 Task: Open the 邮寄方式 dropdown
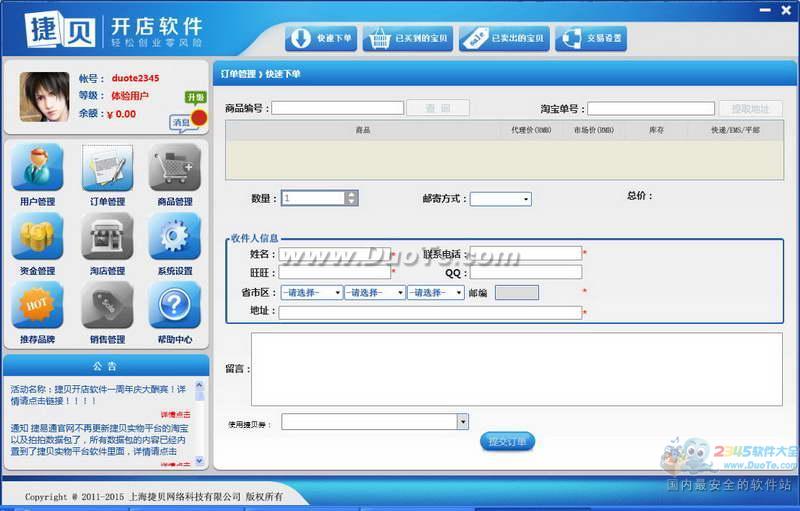(501, 199)
